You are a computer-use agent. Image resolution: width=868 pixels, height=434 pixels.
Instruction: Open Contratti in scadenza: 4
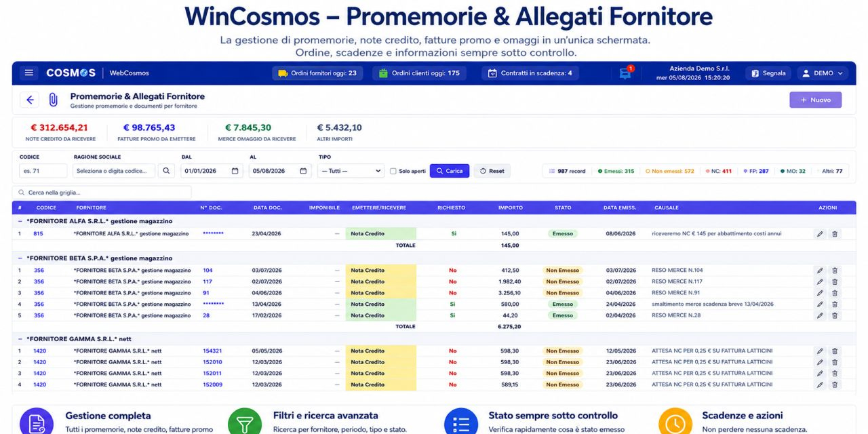click(x=530, y=73)
